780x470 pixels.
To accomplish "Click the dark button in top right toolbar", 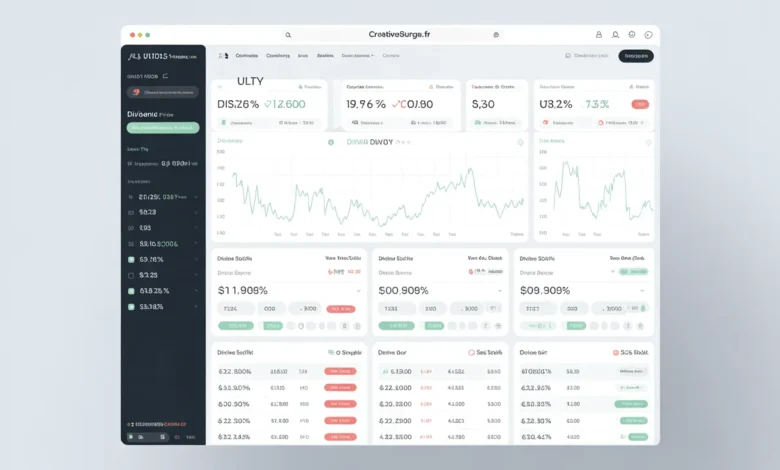I will point(636,56).
